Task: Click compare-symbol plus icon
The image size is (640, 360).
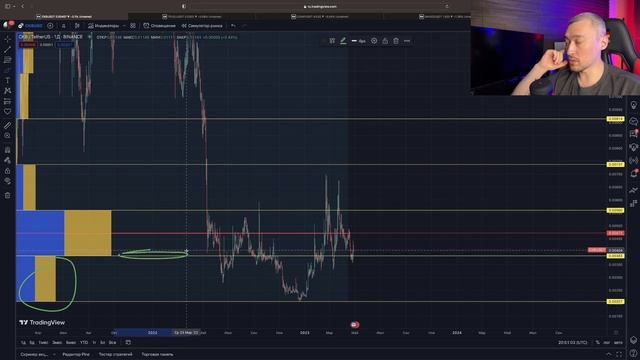Action: point(50,26)
